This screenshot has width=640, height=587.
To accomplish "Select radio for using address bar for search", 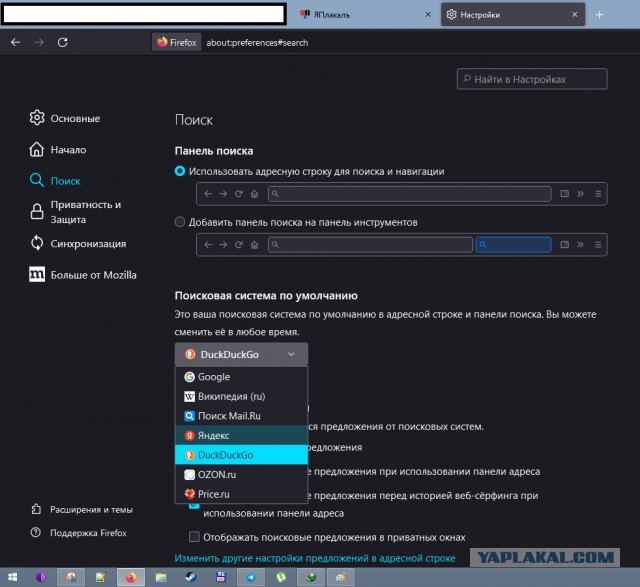I will click(x=180, y=171).
